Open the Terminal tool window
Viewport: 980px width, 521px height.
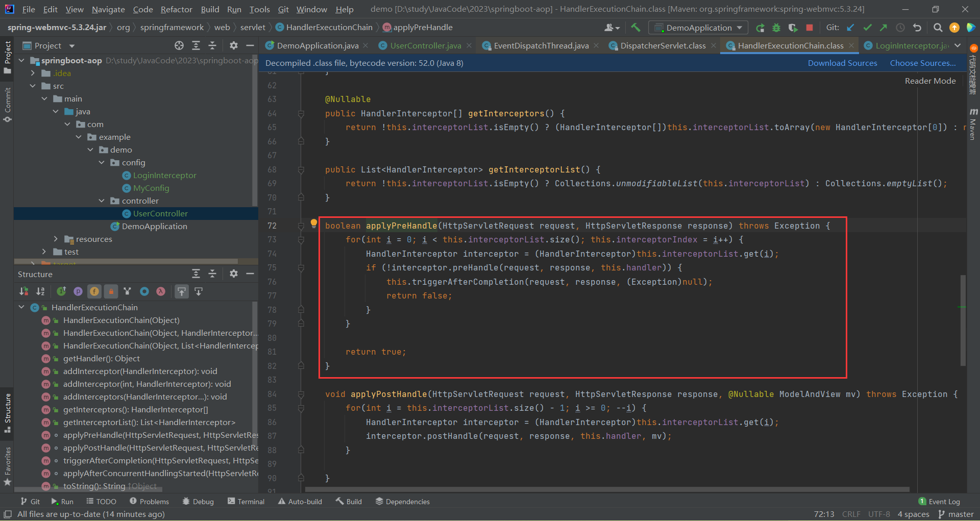point(246,502)
